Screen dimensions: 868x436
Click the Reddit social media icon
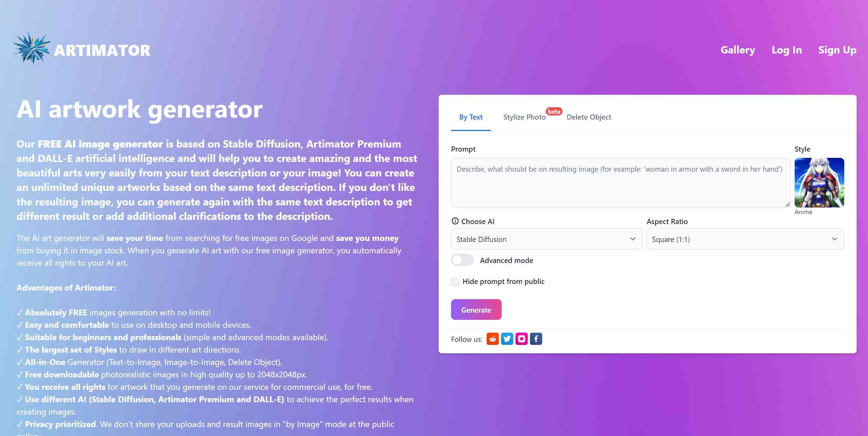pyautogui.click(x=493, y=338)
